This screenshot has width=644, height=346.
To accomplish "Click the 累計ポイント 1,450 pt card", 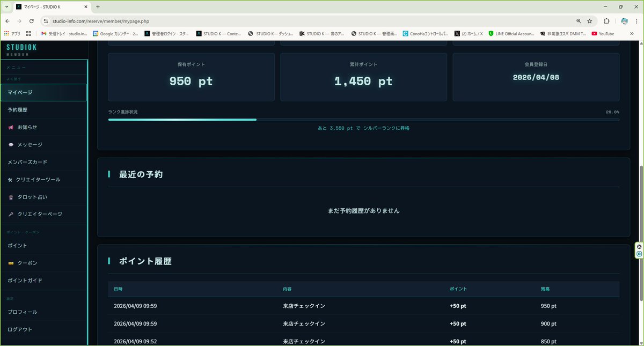I will pos(363,77).
